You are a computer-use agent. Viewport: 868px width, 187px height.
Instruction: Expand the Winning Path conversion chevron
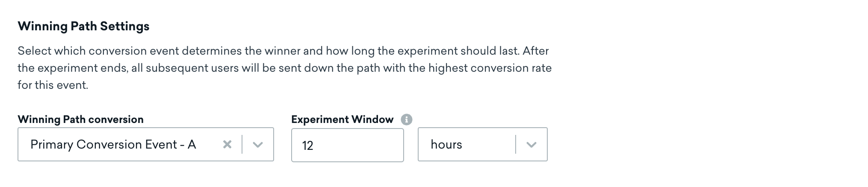click(x=257, y=145)
